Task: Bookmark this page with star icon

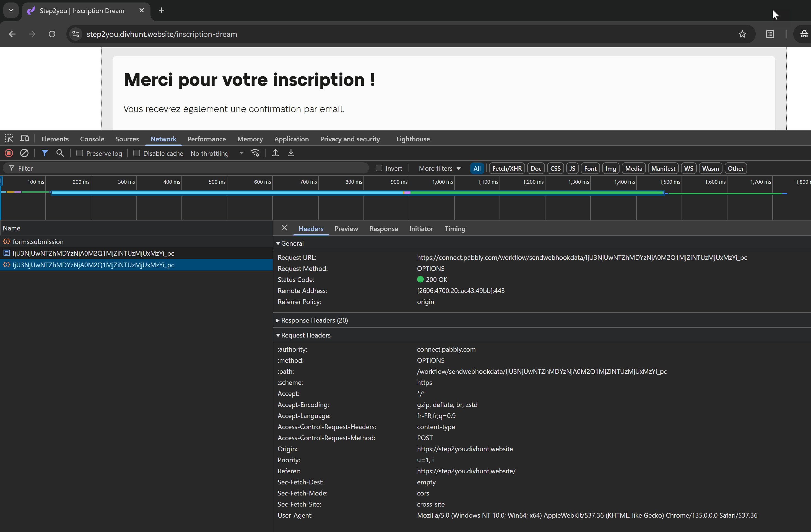Action: point(742,34)
